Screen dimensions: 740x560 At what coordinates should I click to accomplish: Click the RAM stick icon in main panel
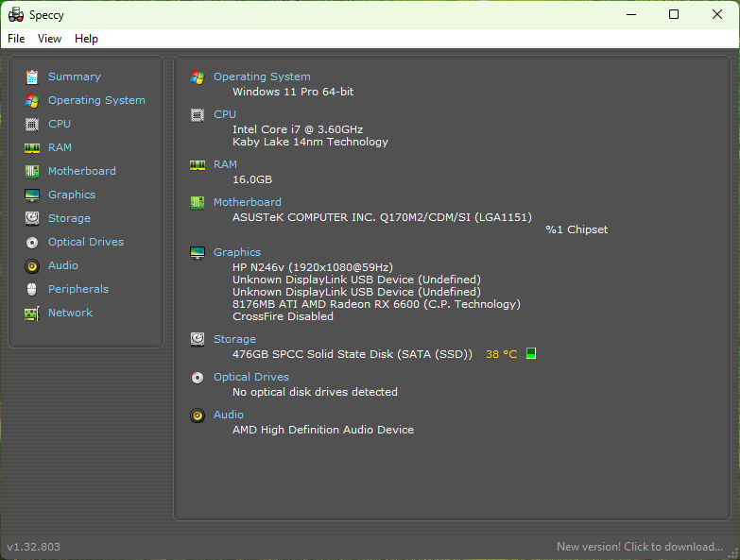[x=198, y=165]
